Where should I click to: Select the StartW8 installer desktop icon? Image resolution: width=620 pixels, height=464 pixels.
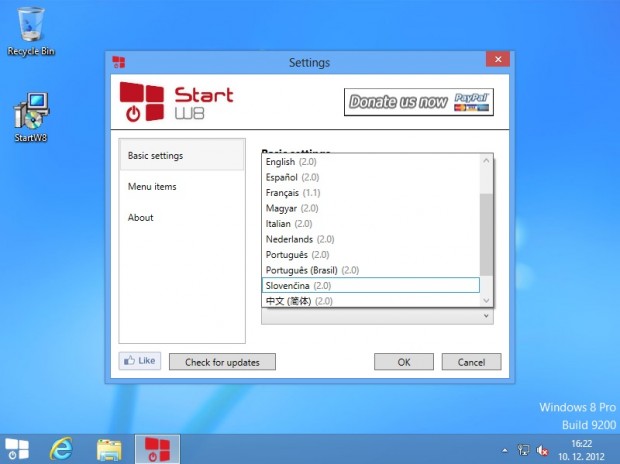pos(31,117)
